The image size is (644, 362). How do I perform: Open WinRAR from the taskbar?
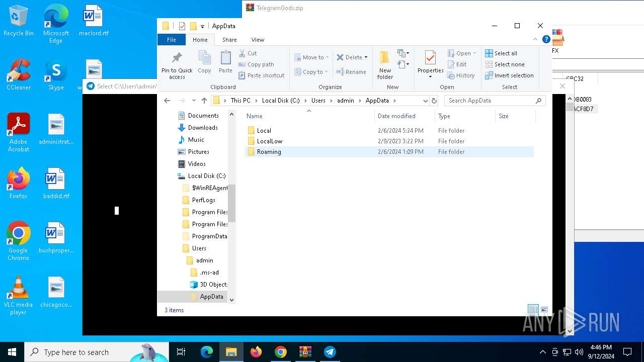coord(305,352)
